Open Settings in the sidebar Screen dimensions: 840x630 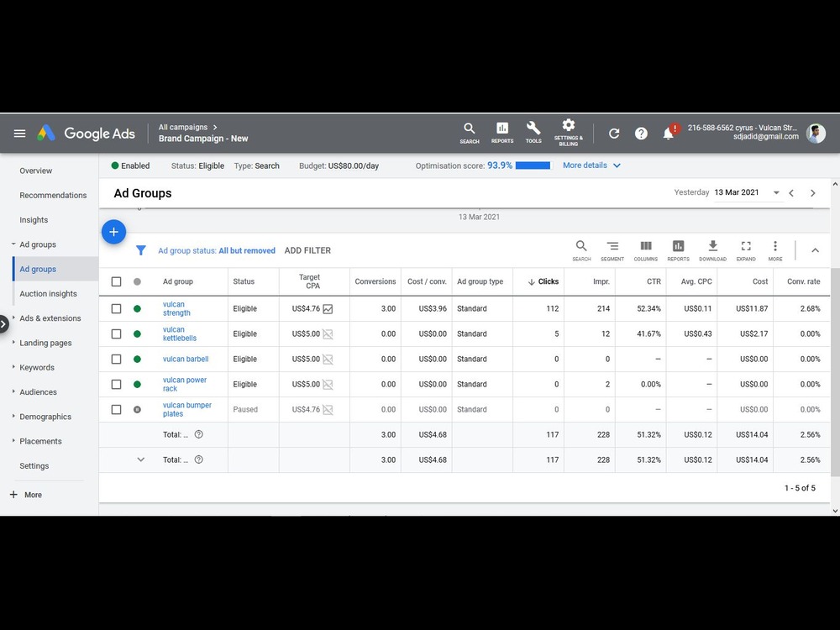(x=34, y=466)
